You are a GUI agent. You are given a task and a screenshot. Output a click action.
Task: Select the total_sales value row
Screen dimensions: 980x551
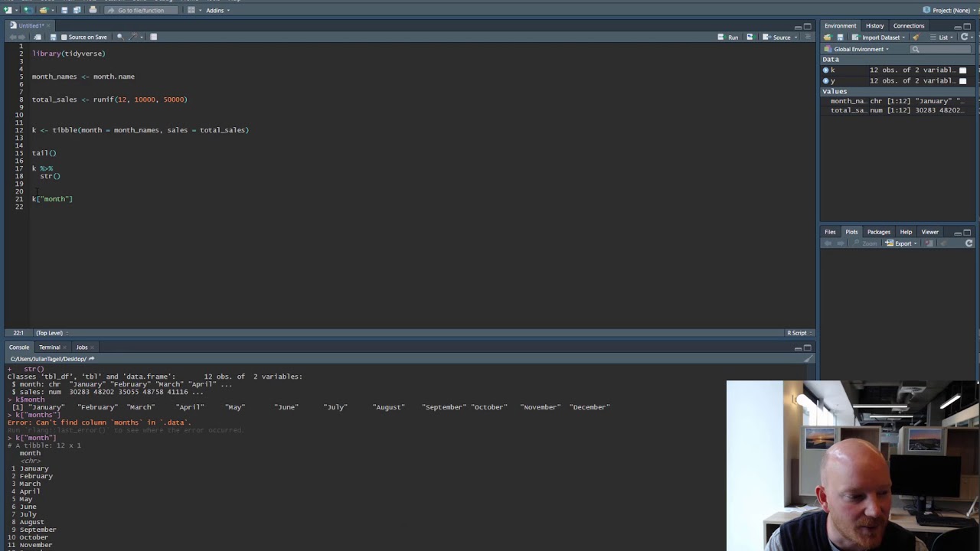[897, 110]
